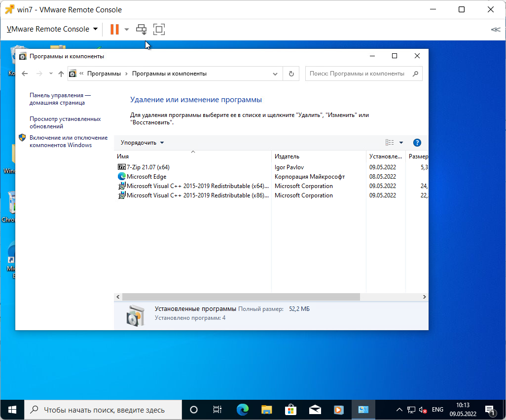Sort by the Имя column header
This screenshot has height=420, width=506.
point(193,156)
